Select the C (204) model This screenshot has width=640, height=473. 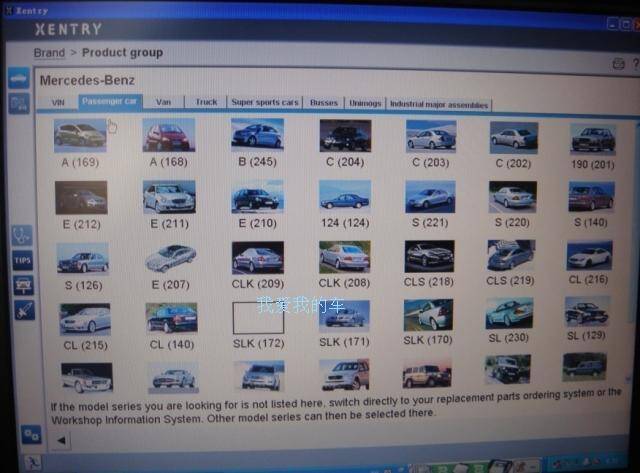345,135
